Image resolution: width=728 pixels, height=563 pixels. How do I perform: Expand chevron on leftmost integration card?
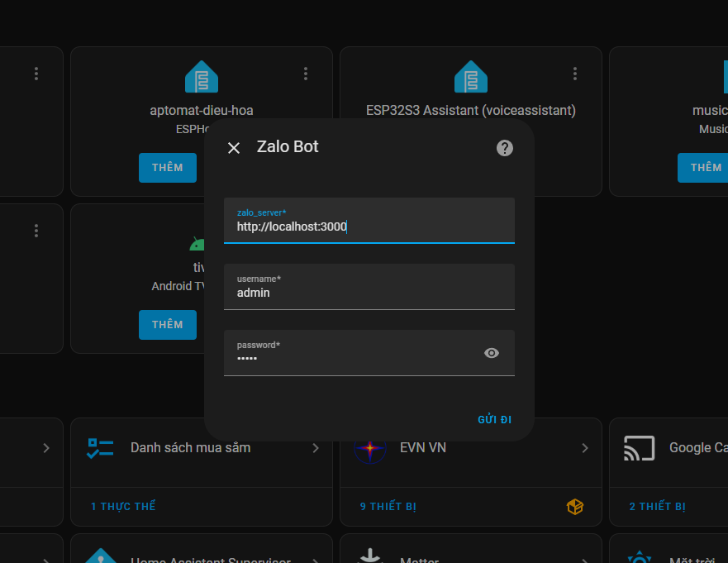tap(46, 448)
